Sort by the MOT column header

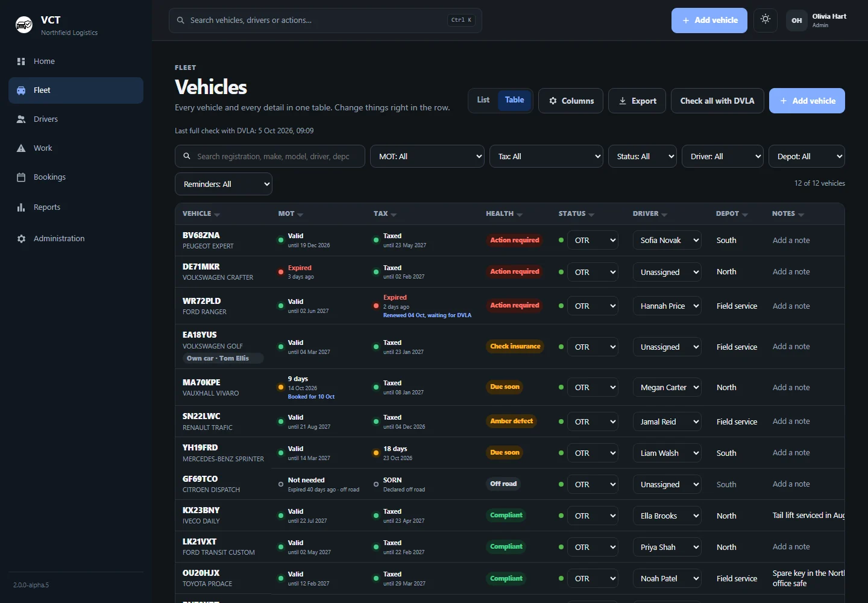pos(291,213)
